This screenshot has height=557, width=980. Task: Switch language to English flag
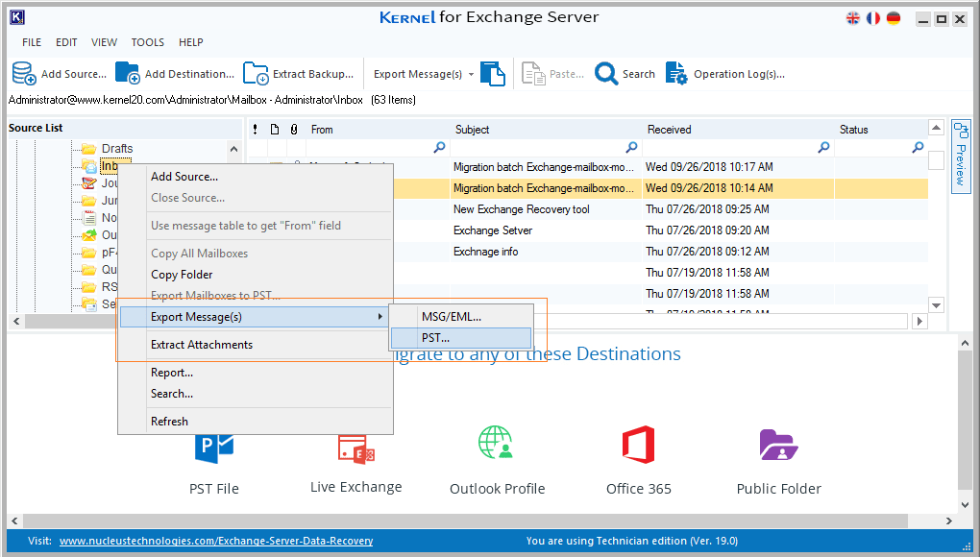pos(853,18)
